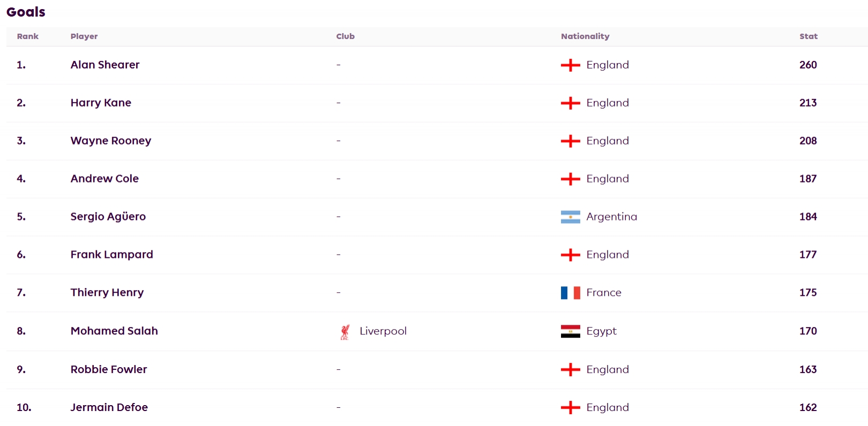Click Harry Kane's 213 goals stat
The width and height of the screenshot is (868, 426).
click(808, 103)
